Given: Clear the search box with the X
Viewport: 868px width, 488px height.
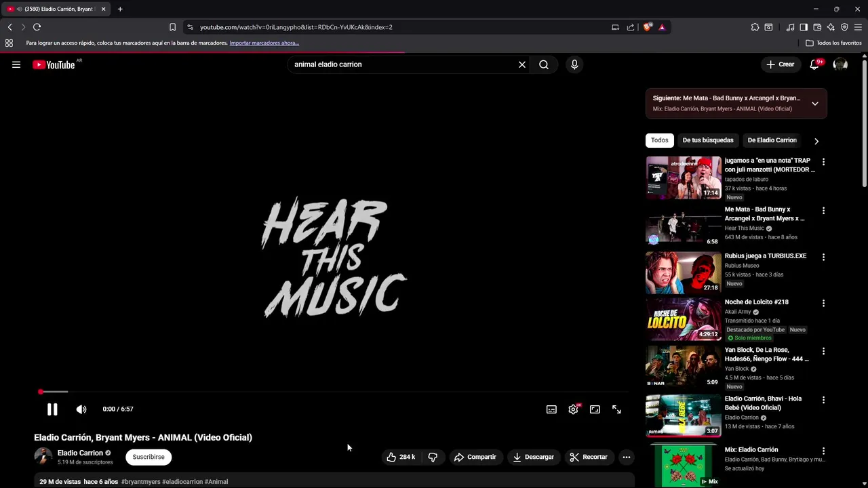Looking at the screenshot, I should click(x=522, y=64).
